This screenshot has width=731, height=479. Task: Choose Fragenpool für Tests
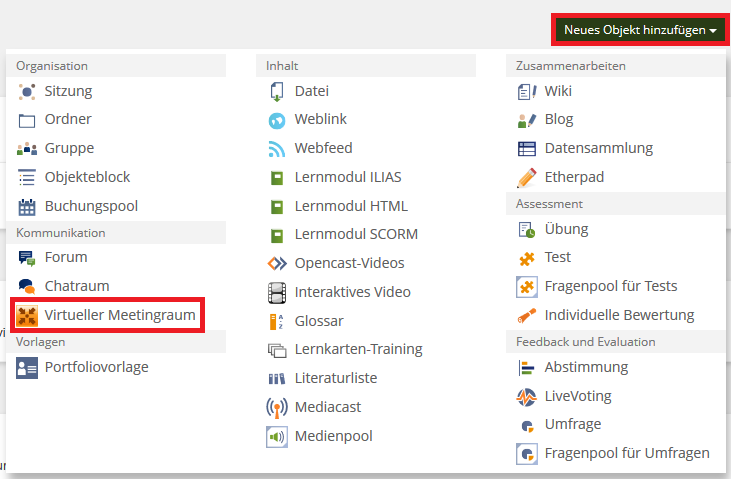click(610, 287)
